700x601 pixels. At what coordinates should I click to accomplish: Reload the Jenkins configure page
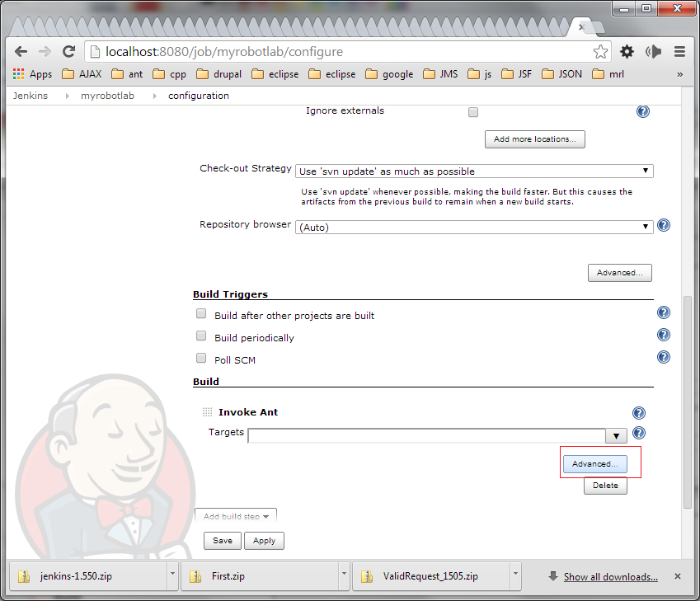(68, 52)
